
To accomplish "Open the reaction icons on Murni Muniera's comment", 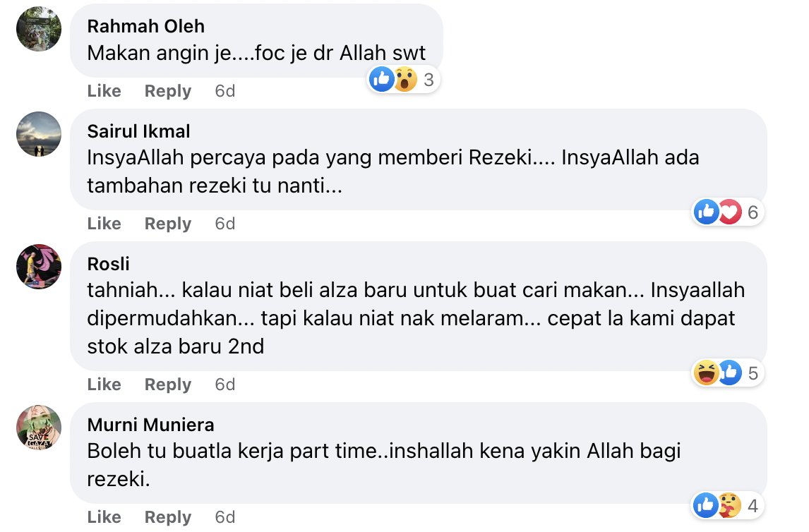I will tap(718, 505).
